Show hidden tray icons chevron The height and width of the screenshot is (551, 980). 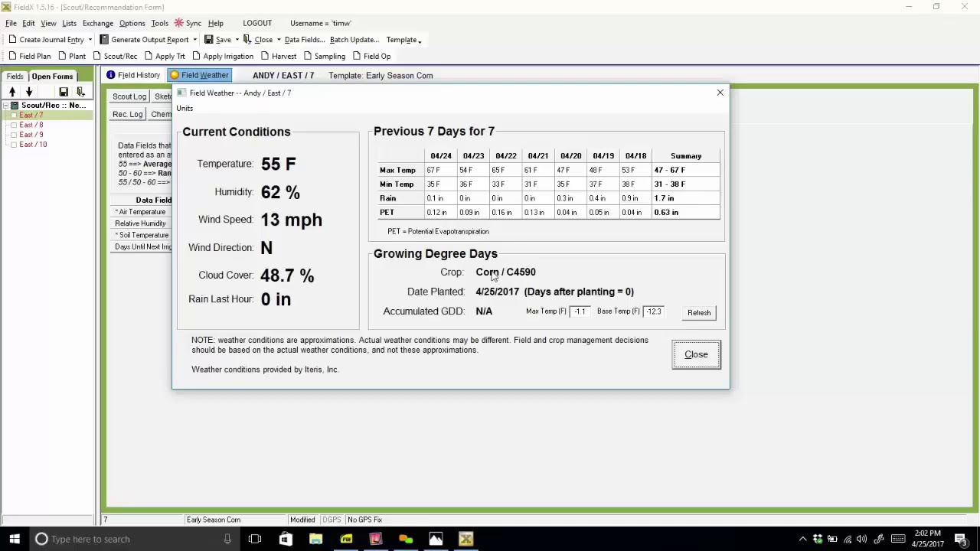tap(802, 539)
